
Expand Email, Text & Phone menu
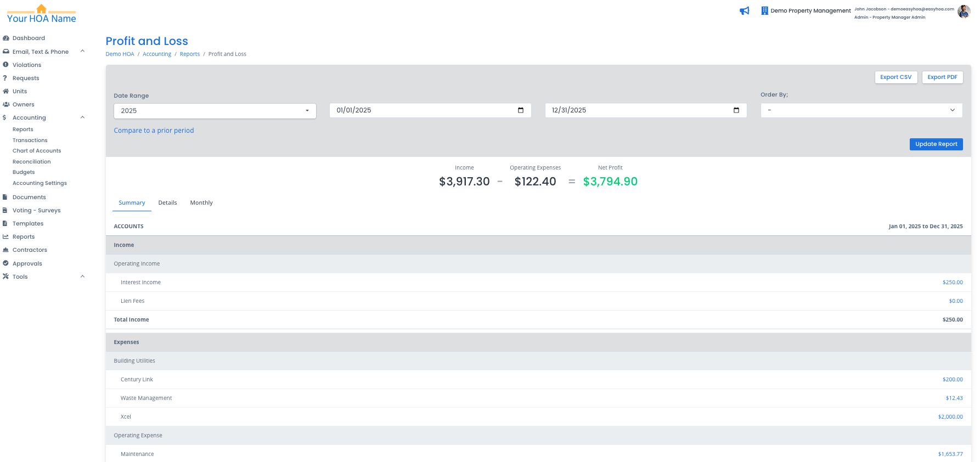pos(82,52)
